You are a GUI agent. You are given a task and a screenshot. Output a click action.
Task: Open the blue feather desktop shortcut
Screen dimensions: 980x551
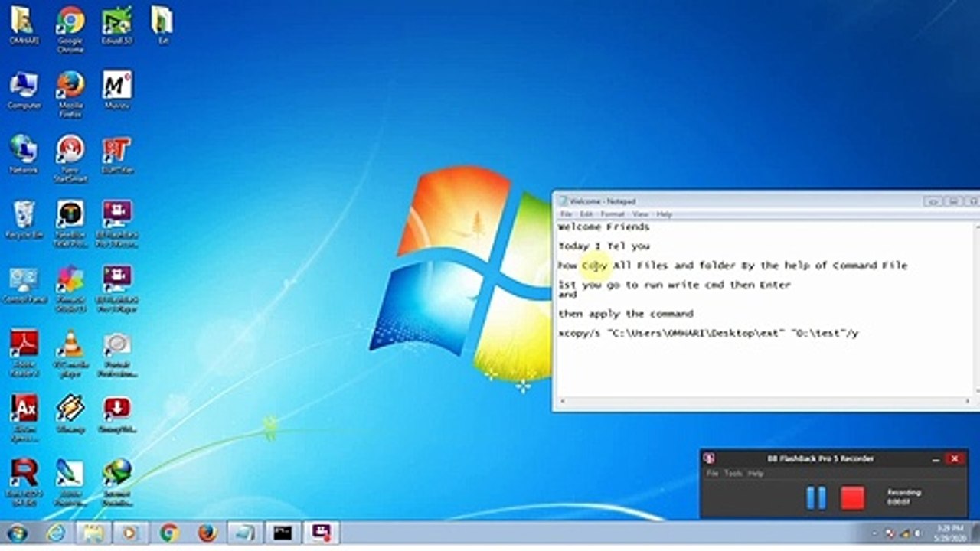pyautogui.click(x=70, y=484)
